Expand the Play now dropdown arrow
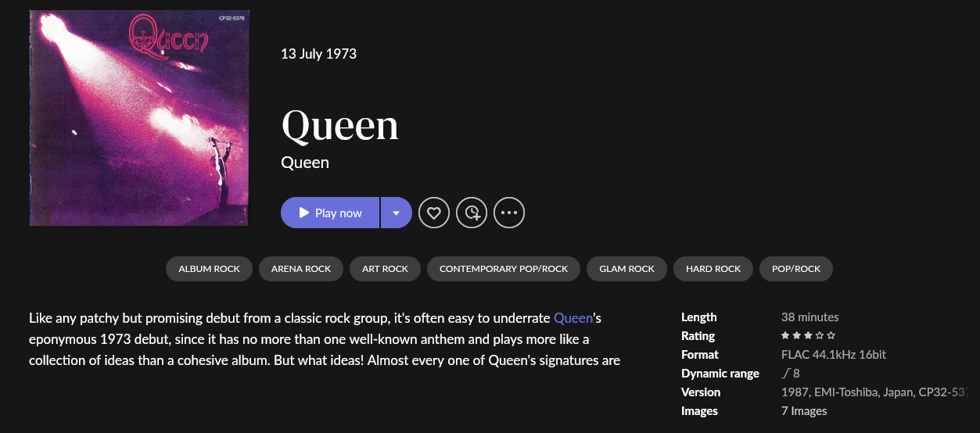The image size is (980, 433). 397,213
